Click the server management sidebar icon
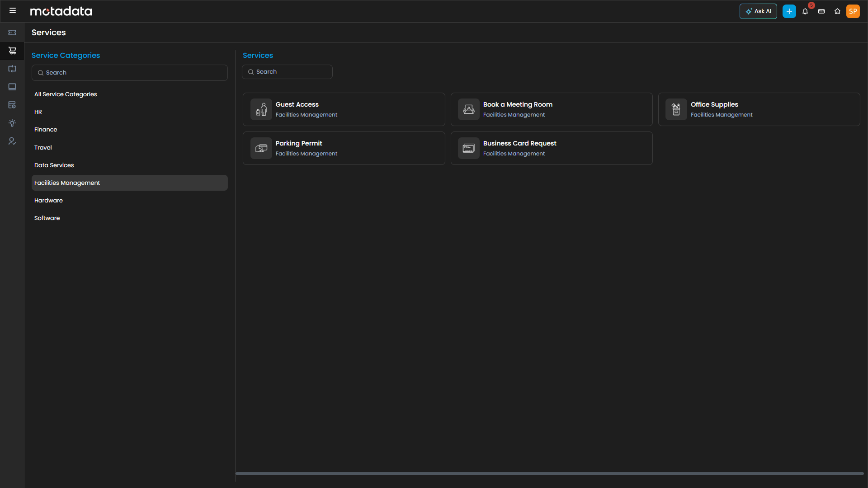The image size is (868, 488). [12, 104]
